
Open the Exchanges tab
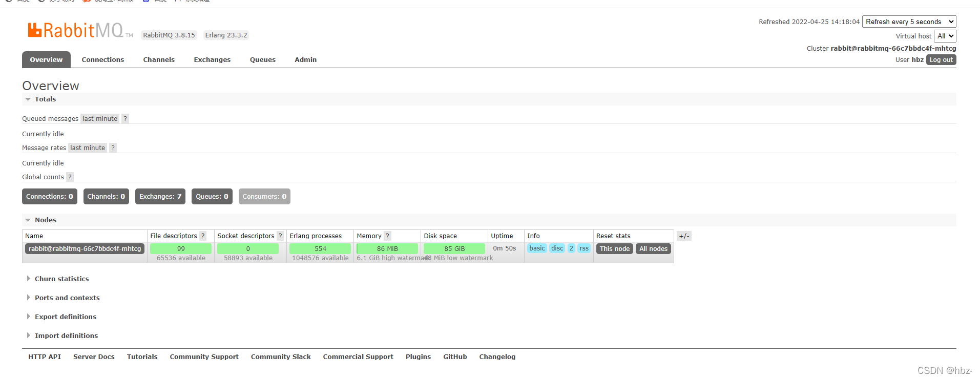(x=212, y=60)
